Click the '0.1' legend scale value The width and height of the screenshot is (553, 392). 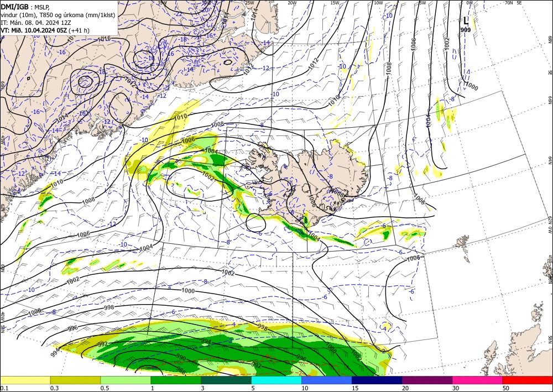pyautogui.click(x=4, y=388)
